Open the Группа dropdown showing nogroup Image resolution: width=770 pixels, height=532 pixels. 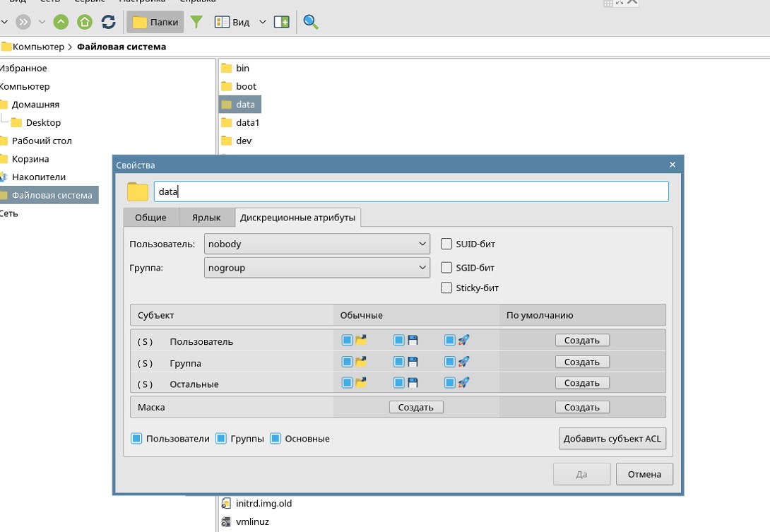point(316,268)
